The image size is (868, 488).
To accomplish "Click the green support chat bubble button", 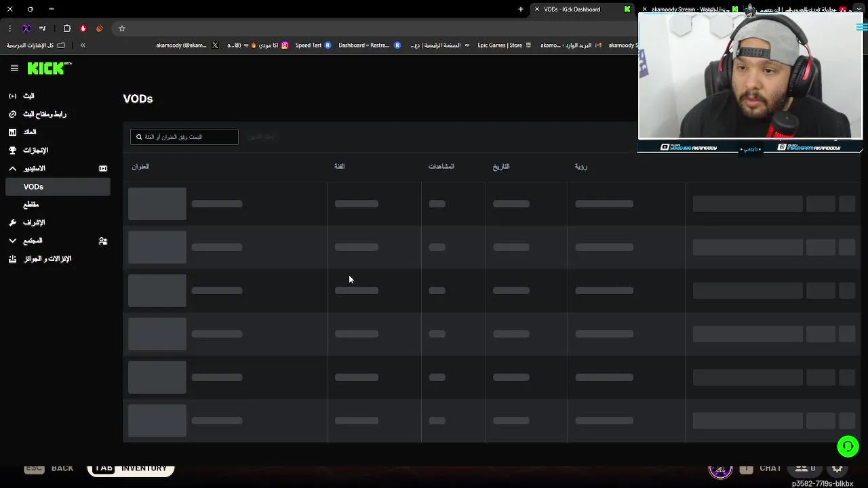I will pyautogui.click(x=848, y=446).
